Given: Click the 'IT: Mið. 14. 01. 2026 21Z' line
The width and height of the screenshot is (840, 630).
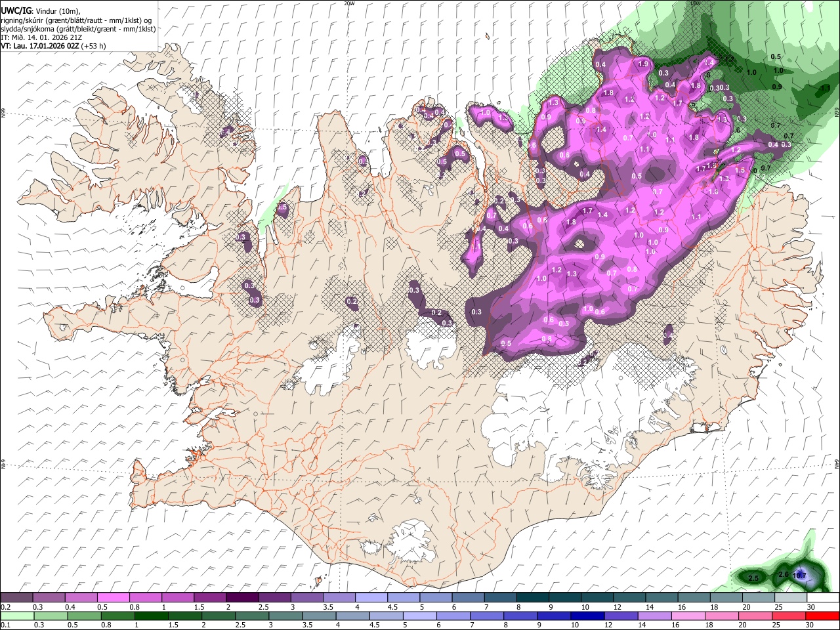Looking at the screenshot, I should (41, 37).
